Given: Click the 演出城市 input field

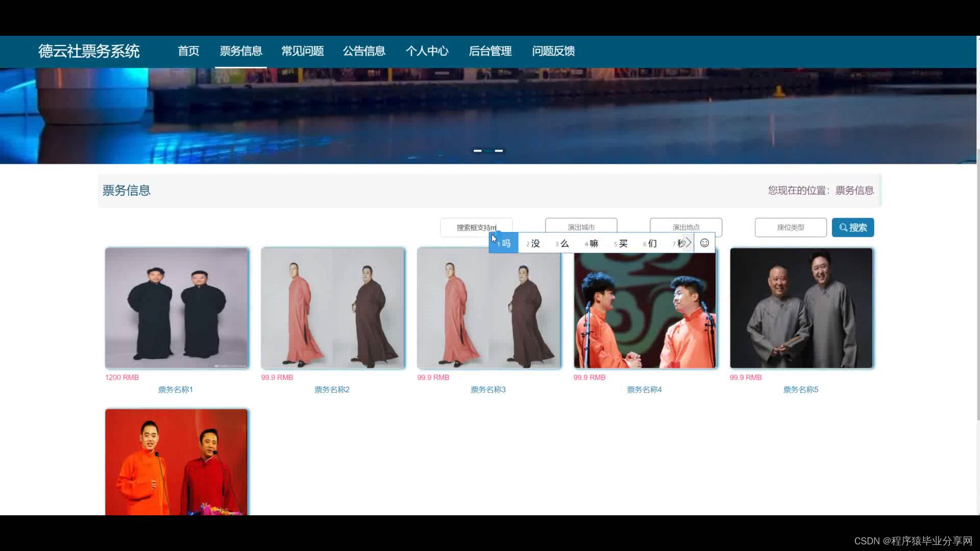Looking at the screenshot, I should (581, 225).
